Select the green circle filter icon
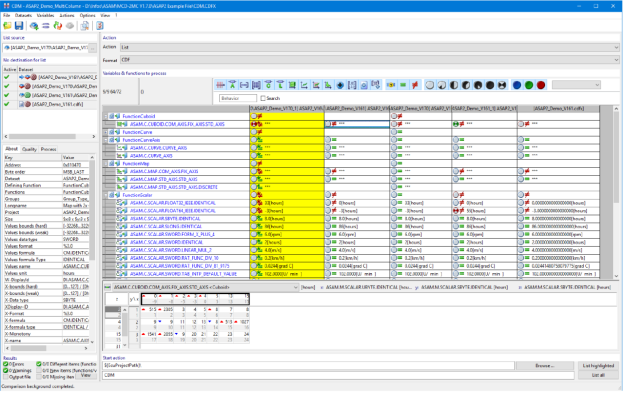 528,85
